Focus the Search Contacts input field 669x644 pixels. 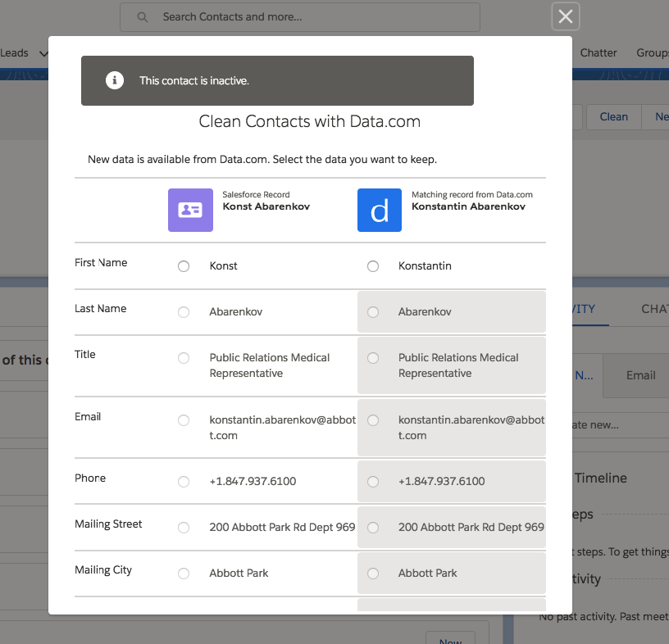312,17
